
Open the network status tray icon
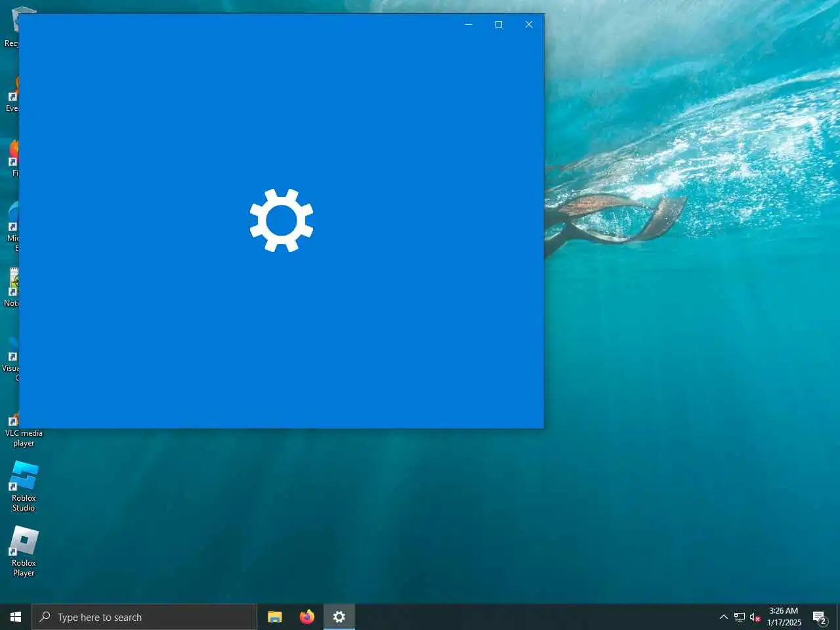coord(740,617)
